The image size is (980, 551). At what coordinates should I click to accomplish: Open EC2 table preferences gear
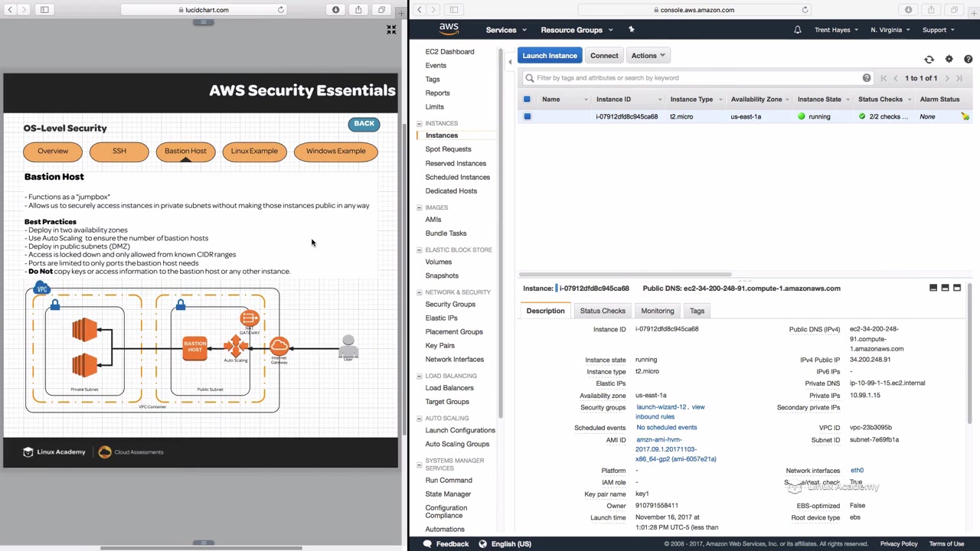pos(949,59)
